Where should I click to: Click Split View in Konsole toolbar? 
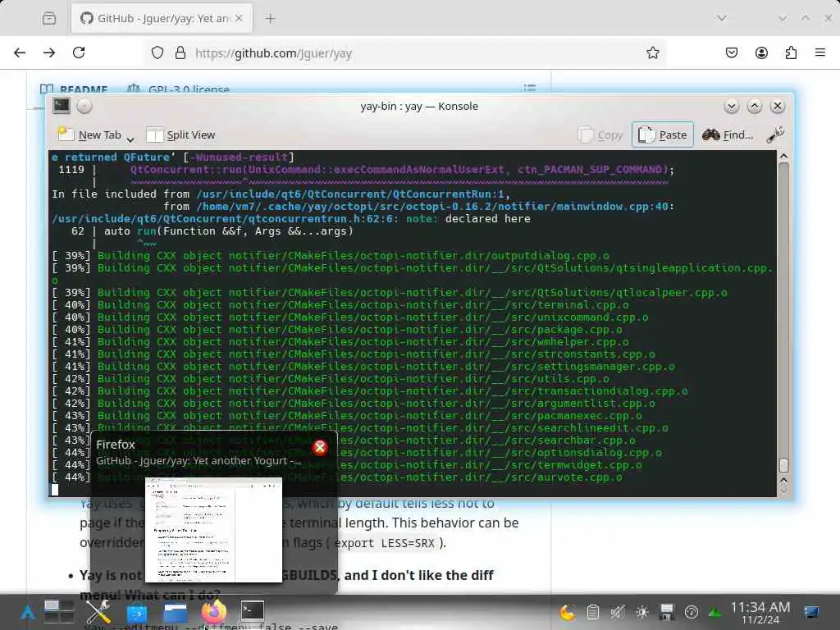coord(180,135)
